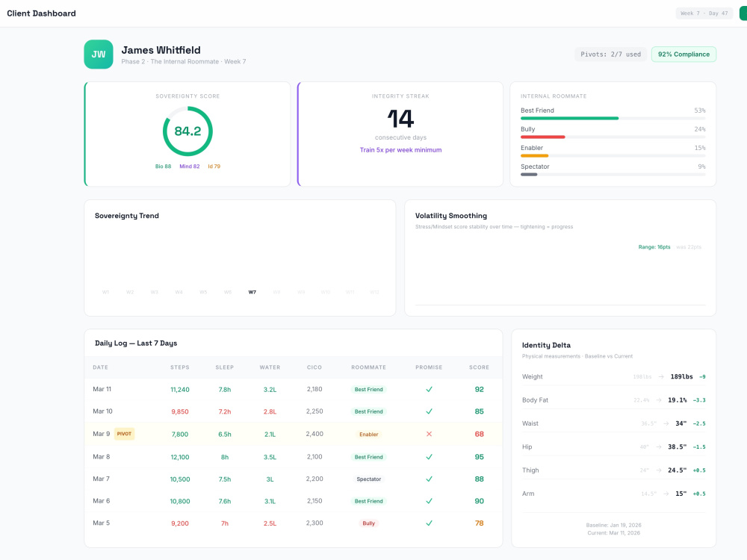Click the DATE column header

[100, 367]
